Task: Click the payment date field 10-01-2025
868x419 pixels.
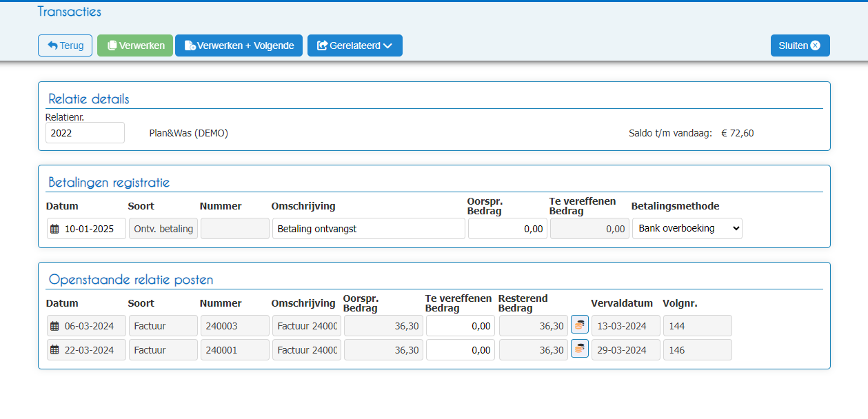Action: [86, 229]
